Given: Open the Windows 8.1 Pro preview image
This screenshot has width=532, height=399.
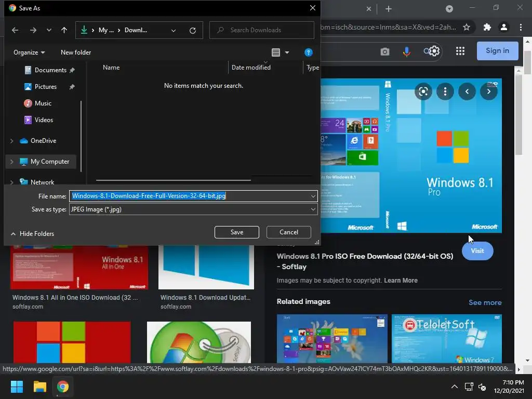Looking at the screenshot, I should coord(411,156).
